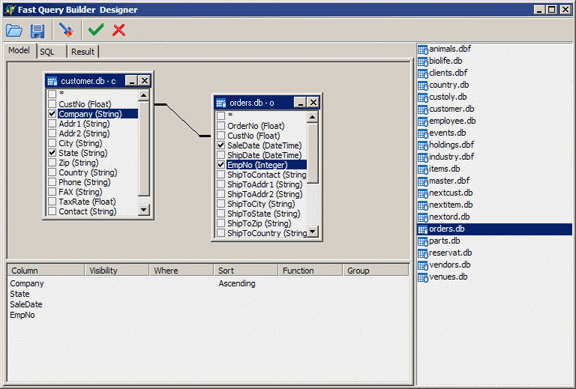This screenshot has width=576, height=389.
Task: Click the table icon beside holdings.dbf
Action: [x=423, y=145]
